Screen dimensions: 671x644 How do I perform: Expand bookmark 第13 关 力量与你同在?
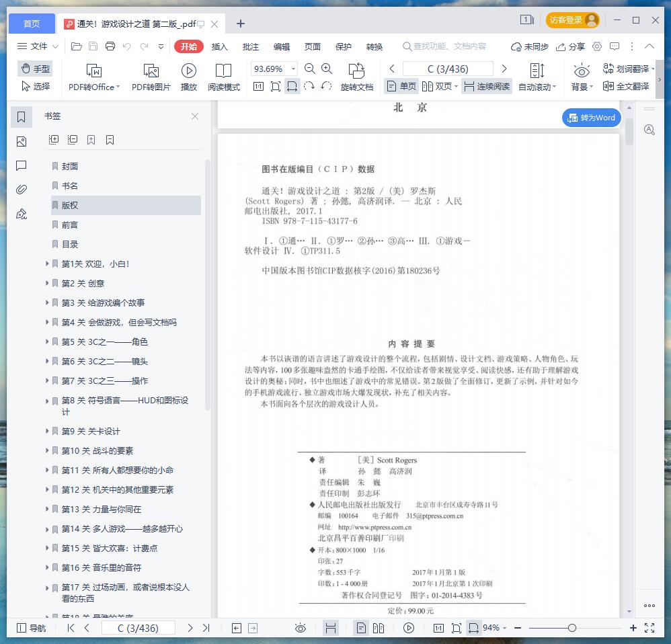pos(47,509)
